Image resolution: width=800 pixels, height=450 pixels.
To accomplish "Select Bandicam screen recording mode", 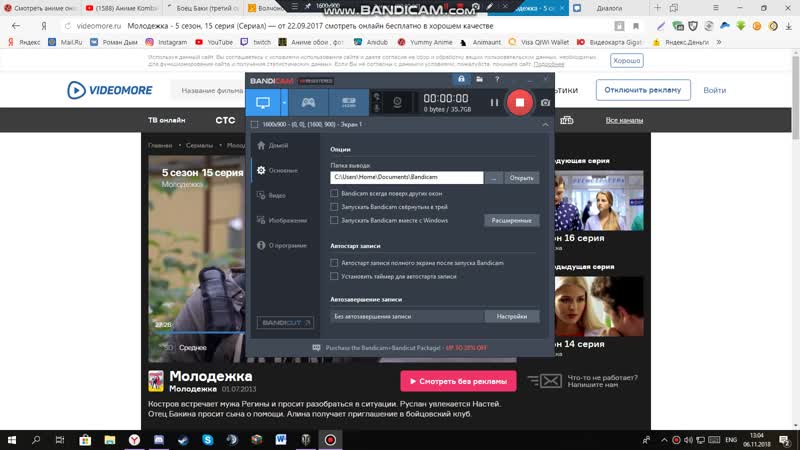I will tap(263, 103).
